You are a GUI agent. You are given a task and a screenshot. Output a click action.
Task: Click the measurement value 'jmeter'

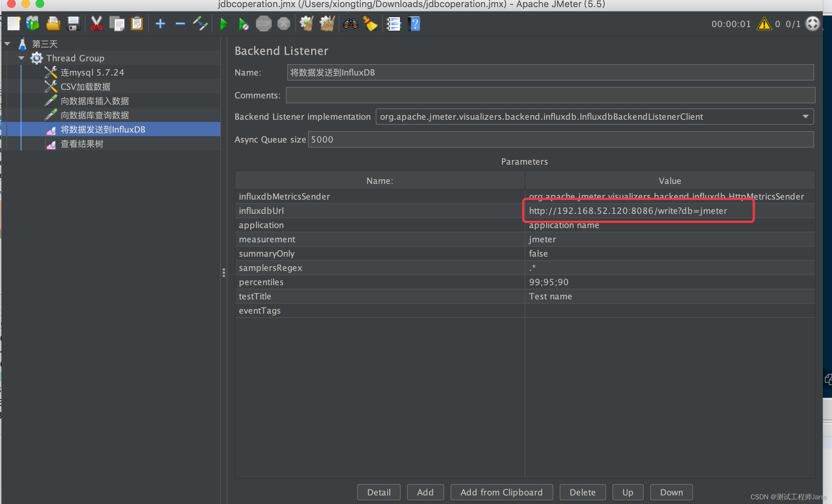pos(670,239)
